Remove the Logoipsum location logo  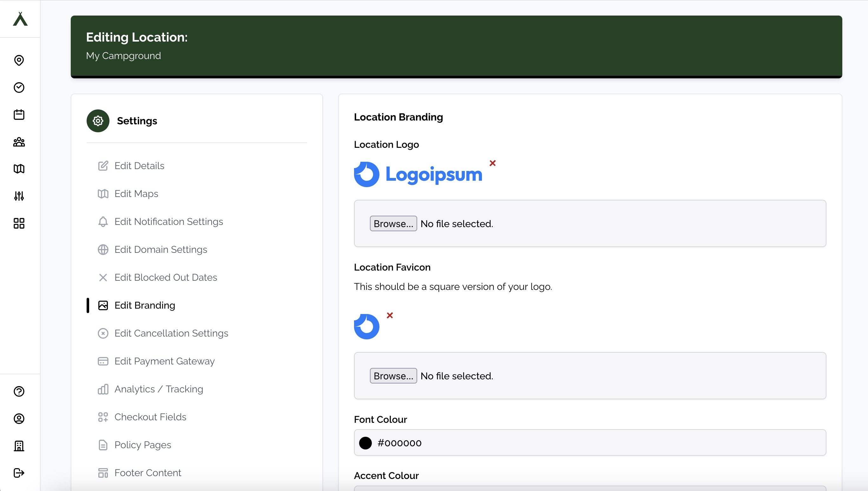(x=492, y=163)
